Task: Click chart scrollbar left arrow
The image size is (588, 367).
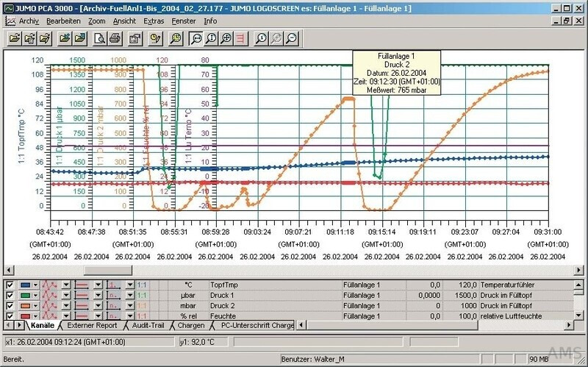Action: coord(8,270)
